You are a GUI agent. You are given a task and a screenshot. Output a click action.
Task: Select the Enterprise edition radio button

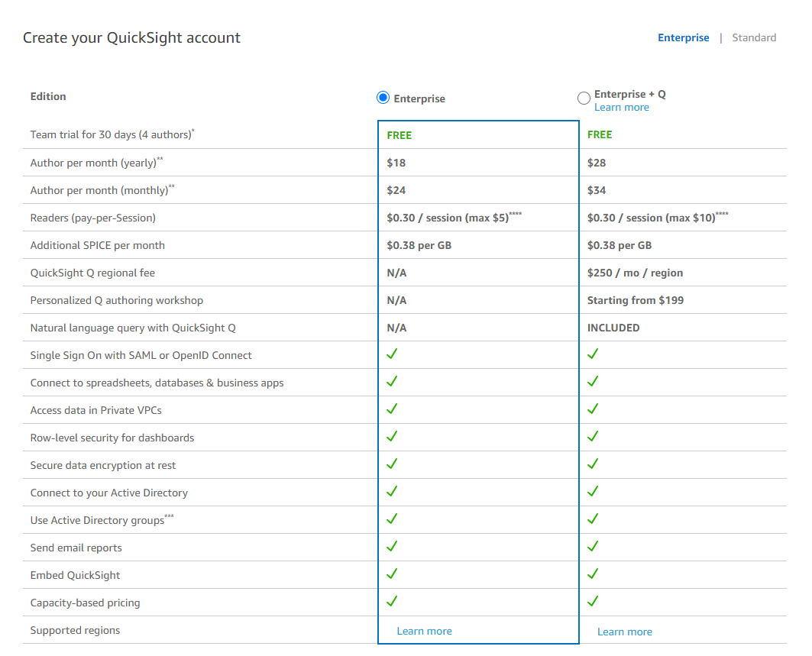click(x=383, y=98)
